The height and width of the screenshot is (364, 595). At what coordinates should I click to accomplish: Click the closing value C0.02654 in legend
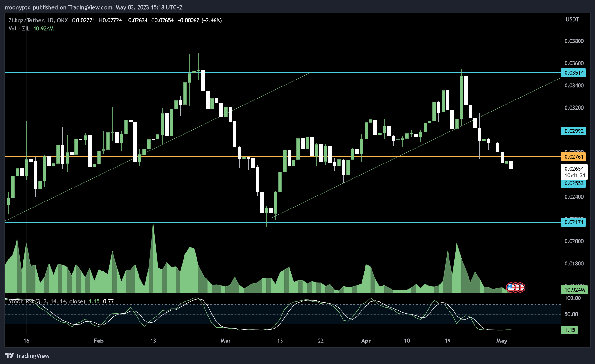click(x=162, y=20)
